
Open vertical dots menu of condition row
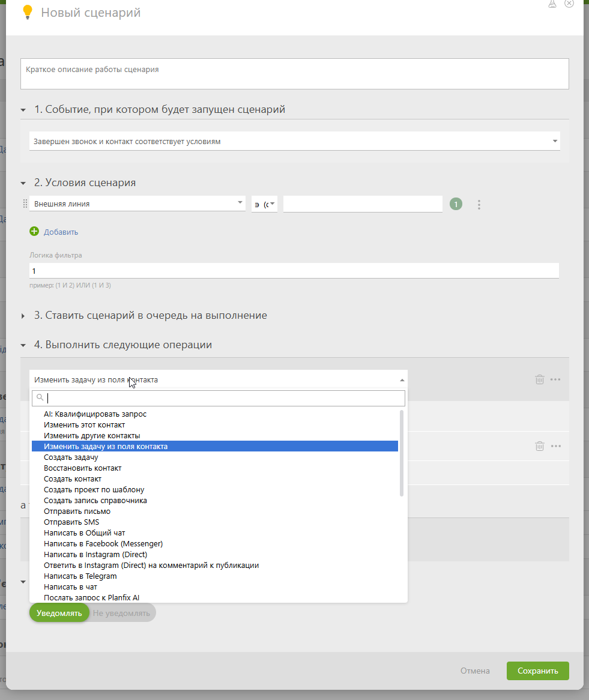[x=479, y=205]
